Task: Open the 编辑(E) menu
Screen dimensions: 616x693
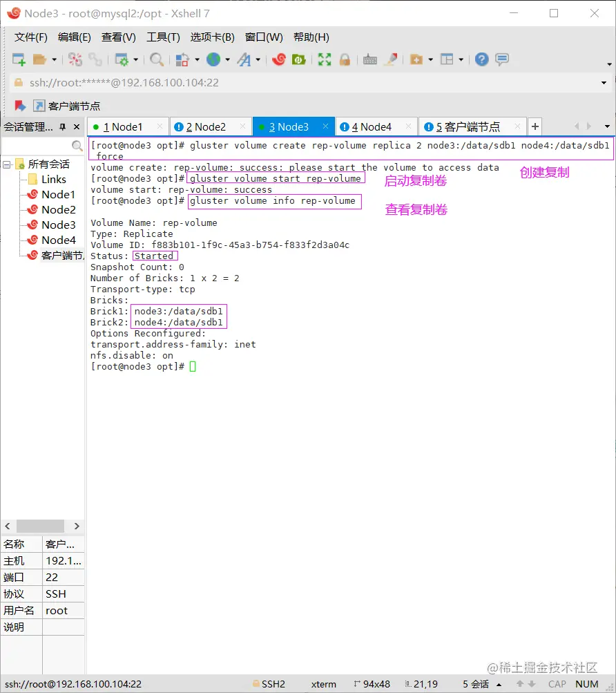Action: click(x=75, y=37)
